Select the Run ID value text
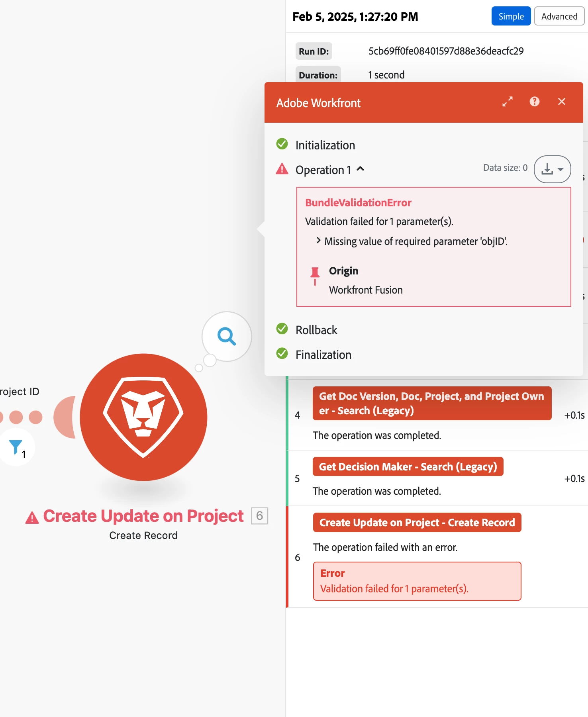Viewport: 588px width, 717px height. click(x=446, y=51)
